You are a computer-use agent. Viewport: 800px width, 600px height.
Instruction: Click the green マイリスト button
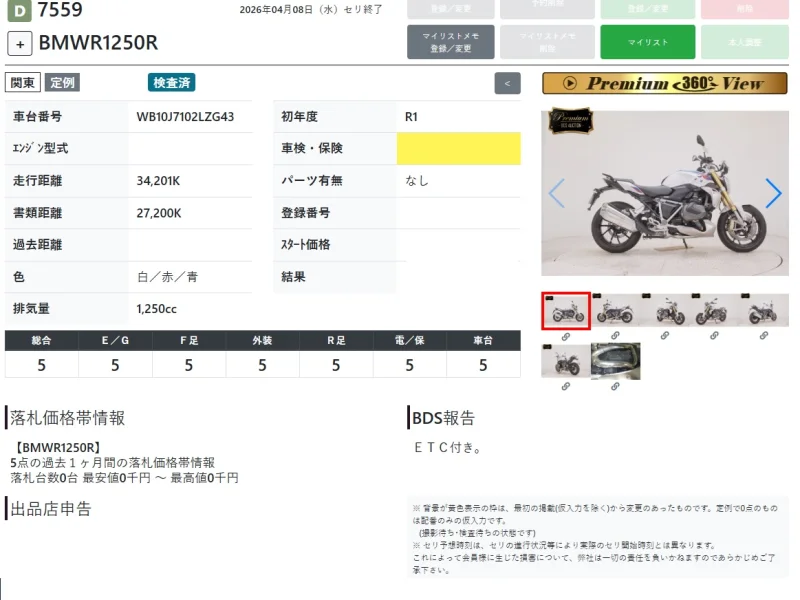pyautogui.click(x=647, y=42)
